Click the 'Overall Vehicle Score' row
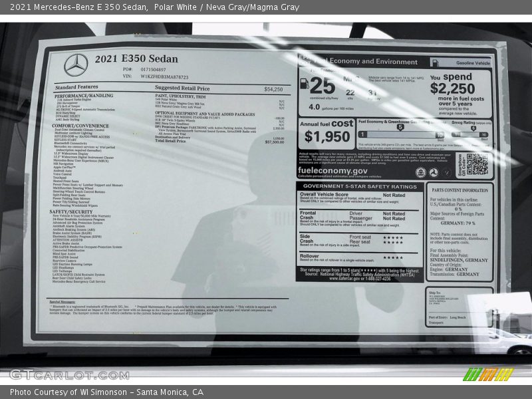 point(360,198)
